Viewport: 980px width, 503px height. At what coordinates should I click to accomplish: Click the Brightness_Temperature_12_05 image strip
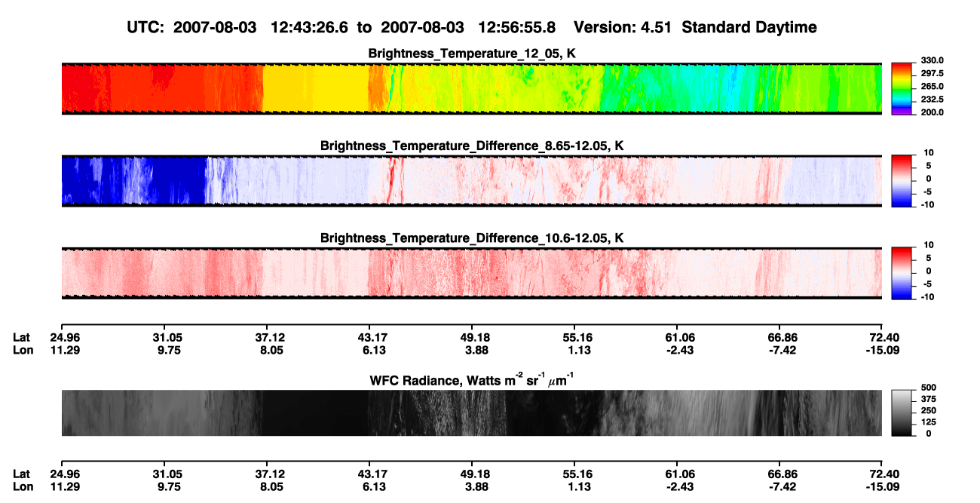(x=471, y=88)
